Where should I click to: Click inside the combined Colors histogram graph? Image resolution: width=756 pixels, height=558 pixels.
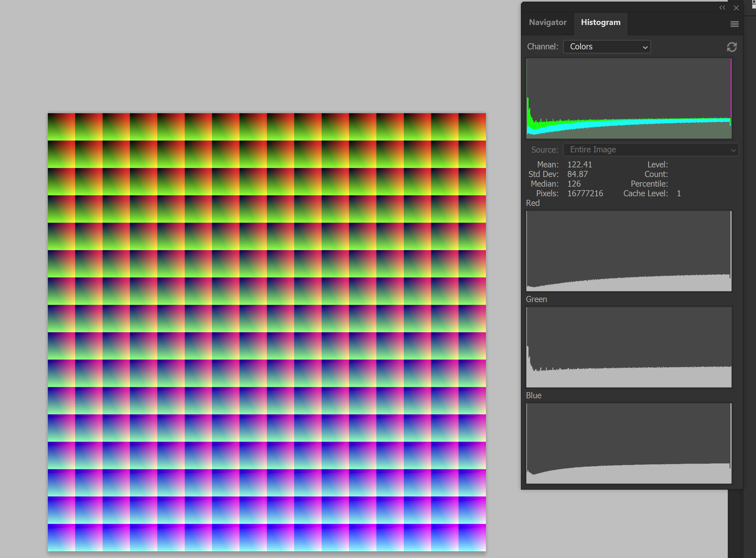(x=629, y=98)
